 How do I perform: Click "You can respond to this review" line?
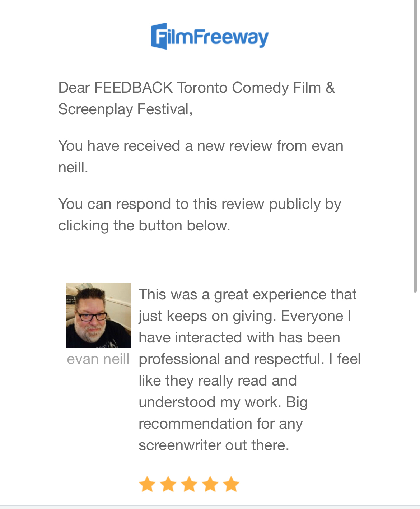(x=199, y=204)
